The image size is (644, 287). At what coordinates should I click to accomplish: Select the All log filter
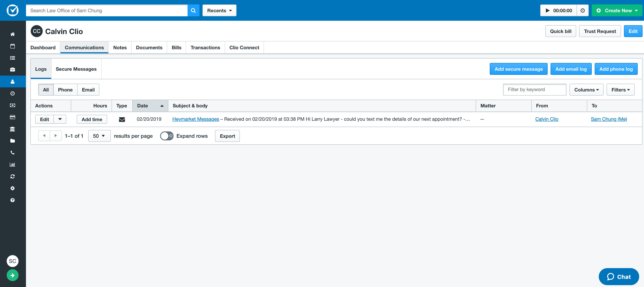[x=46, y=90]
